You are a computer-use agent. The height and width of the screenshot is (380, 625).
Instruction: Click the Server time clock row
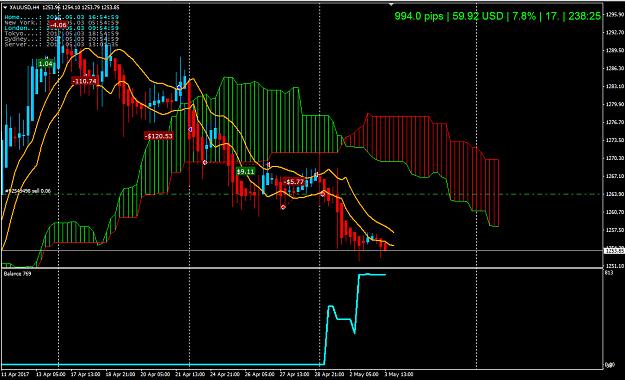(61, 45)
